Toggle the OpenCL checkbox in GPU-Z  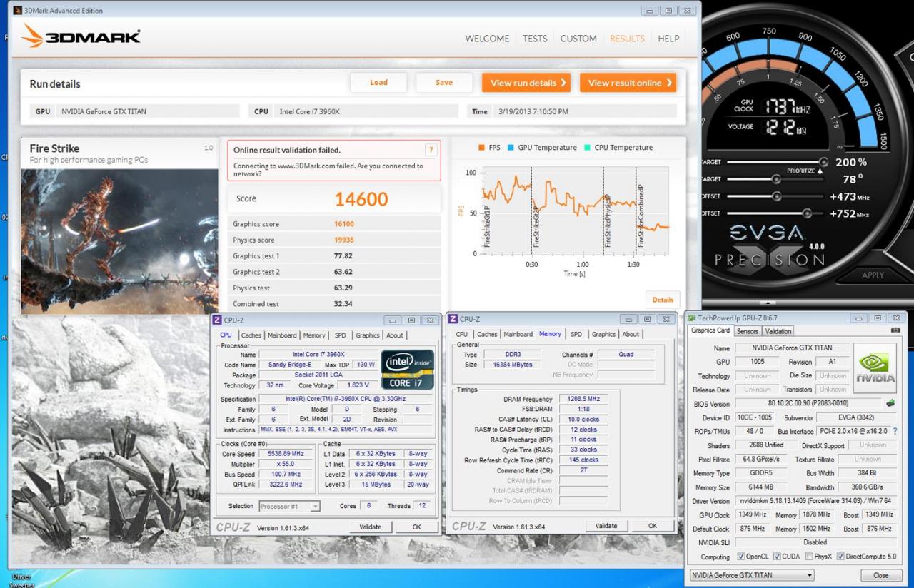(x=741, y=557)
